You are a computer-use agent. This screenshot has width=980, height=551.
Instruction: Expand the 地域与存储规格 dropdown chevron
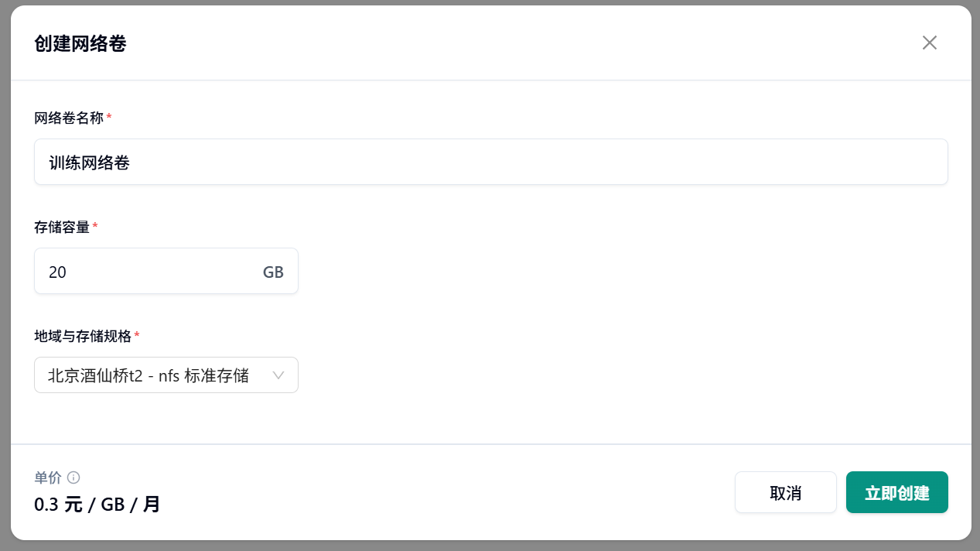(x=278, y=375)
